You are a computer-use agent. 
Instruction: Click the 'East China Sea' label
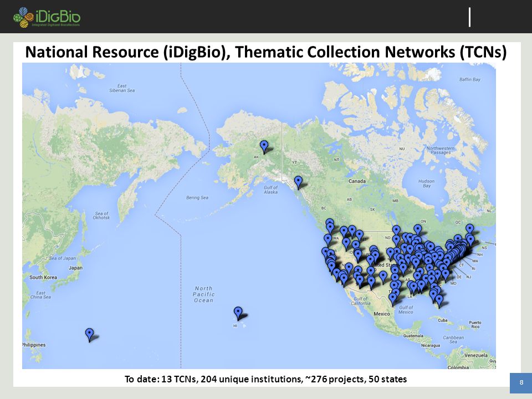pyautogui.click(x=40, y=295)
